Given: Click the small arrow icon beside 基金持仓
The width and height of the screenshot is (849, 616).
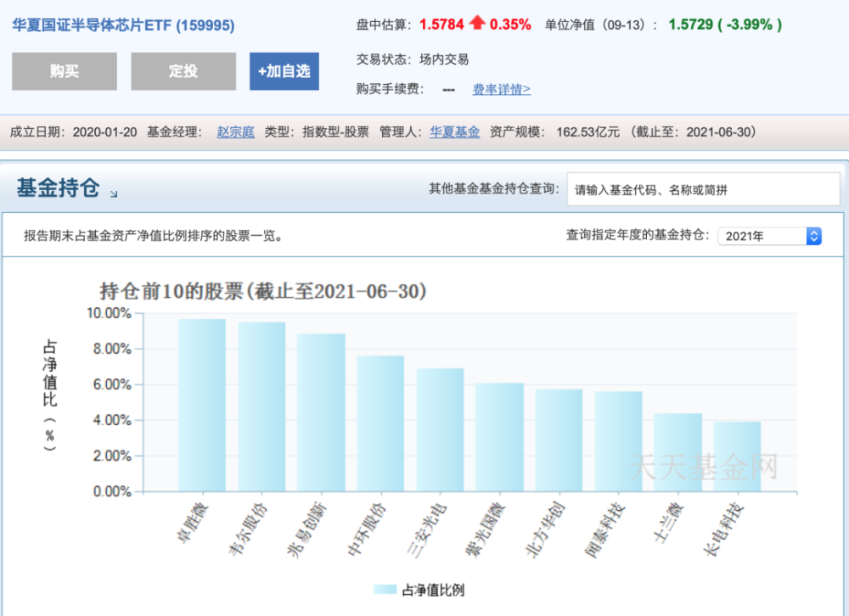Looking at the screenshot, I should coord(114,193).
